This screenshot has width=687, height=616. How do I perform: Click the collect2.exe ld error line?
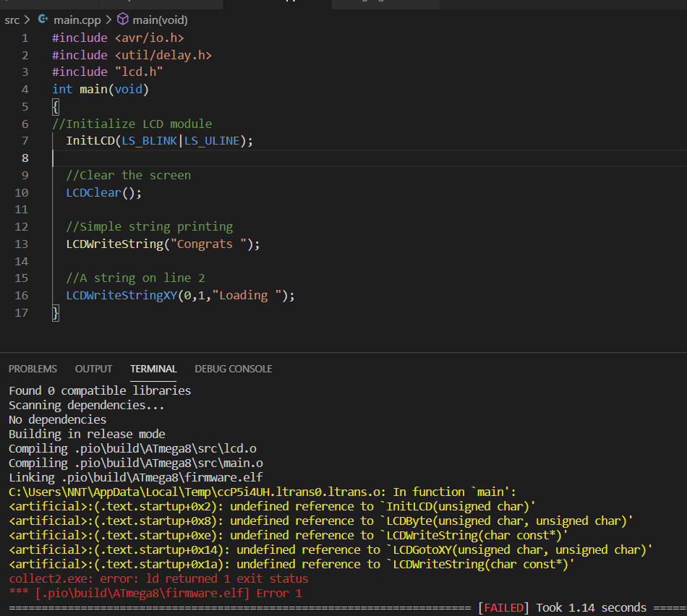tap(158, 578)
